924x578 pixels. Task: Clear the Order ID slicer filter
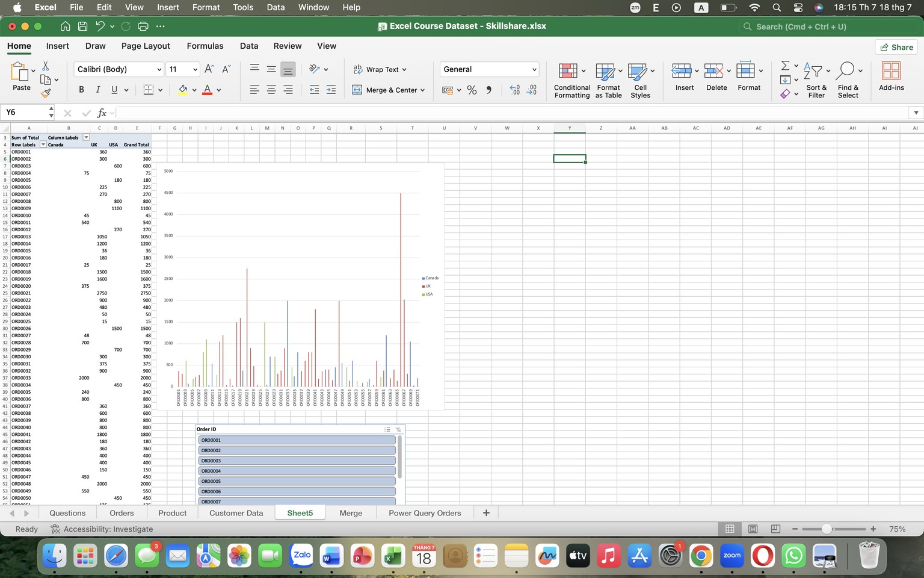[x=398, y=429]
